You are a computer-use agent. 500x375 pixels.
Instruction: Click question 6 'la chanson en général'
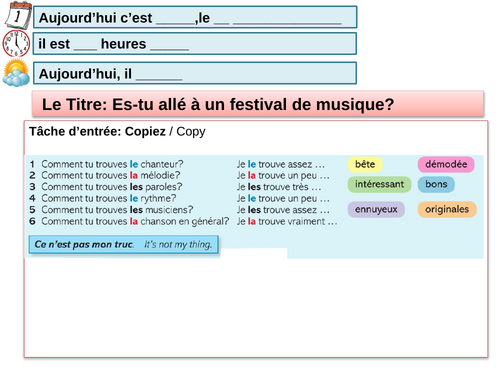coord(129,221)
